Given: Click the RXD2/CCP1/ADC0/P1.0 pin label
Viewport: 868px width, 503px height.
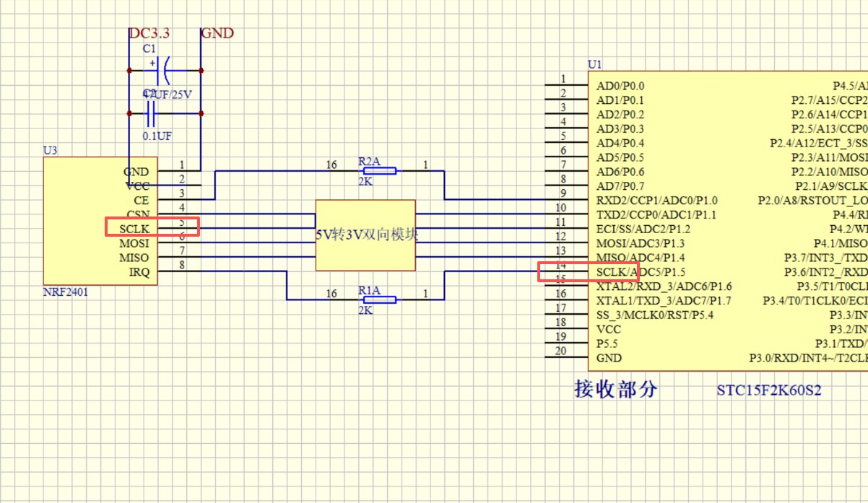Looking at the screenshot, I should pyautogui.click(x=657, y=201).
